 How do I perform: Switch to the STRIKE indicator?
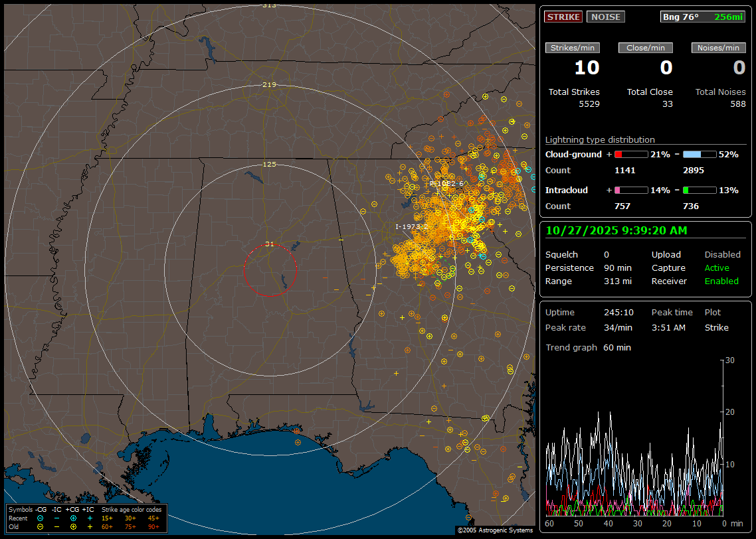click(x=563, y=17)
